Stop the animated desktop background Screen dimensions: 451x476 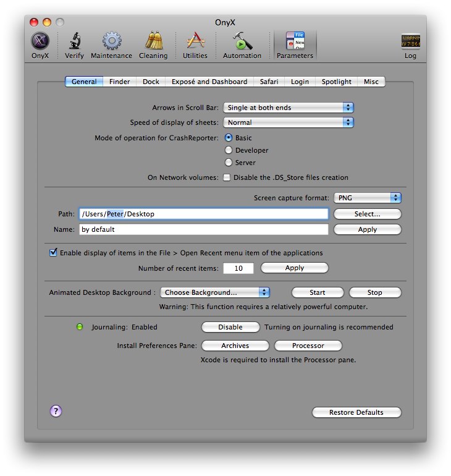click(375, 292)
